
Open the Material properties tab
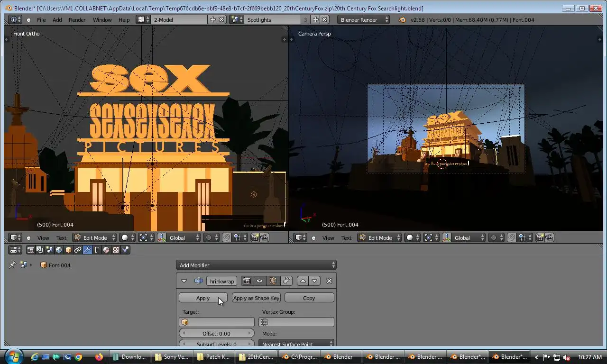point(106,250)
